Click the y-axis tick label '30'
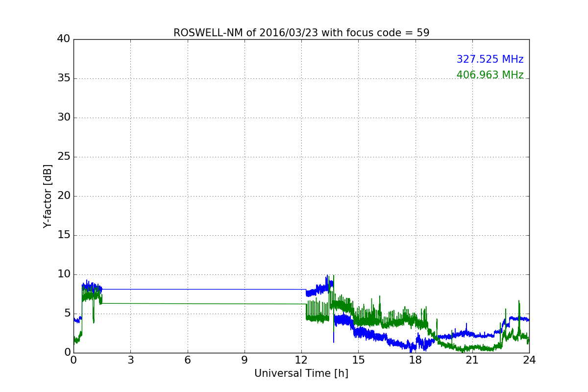The height and width of the screenshot is (392, 588). click(x=64, y=118)
